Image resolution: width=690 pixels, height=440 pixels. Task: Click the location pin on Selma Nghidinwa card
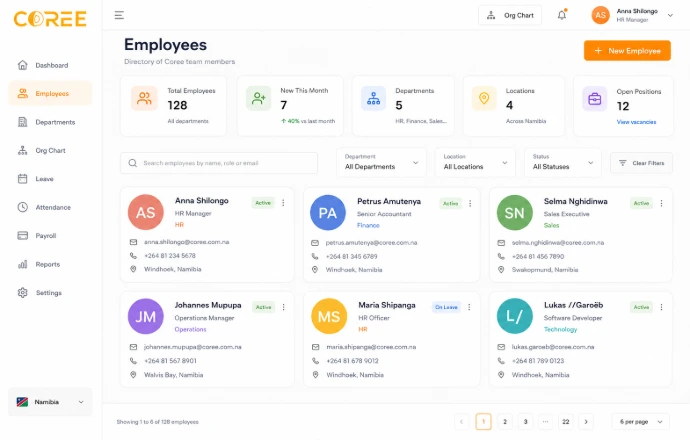(x=501, y=270)
